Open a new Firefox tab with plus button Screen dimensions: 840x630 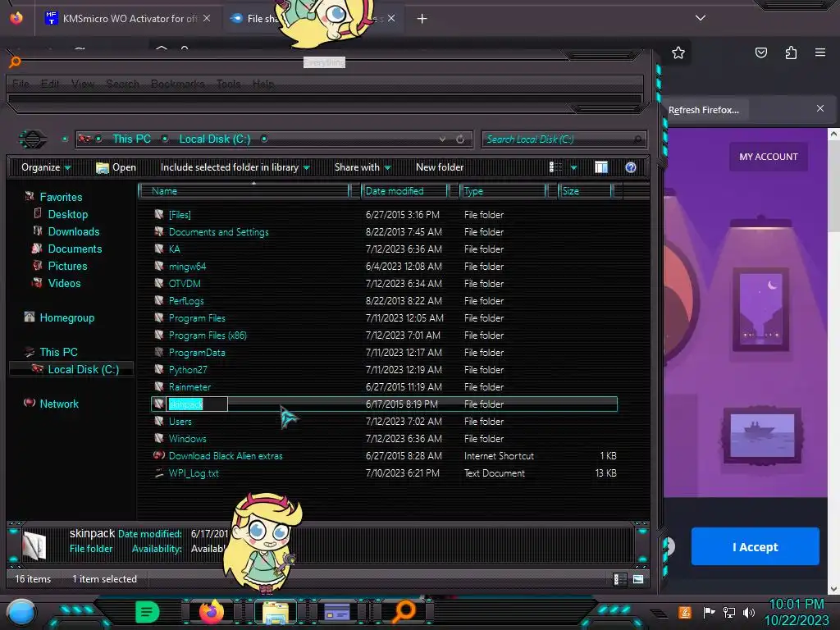click(x=422, y=19)
